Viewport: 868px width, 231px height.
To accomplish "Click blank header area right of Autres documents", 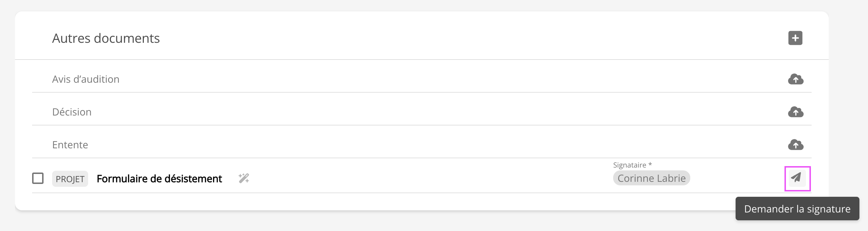I will pyautogui.click(x=464, y=38).
